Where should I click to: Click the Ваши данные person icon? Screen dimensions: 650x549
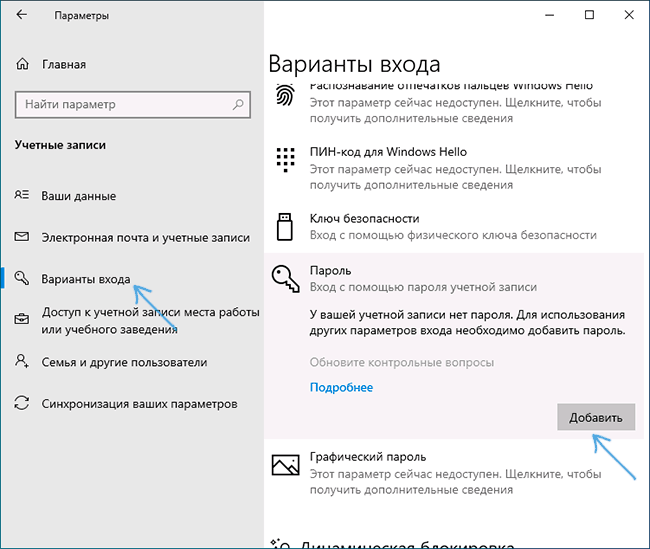click(x=23, y=197)
